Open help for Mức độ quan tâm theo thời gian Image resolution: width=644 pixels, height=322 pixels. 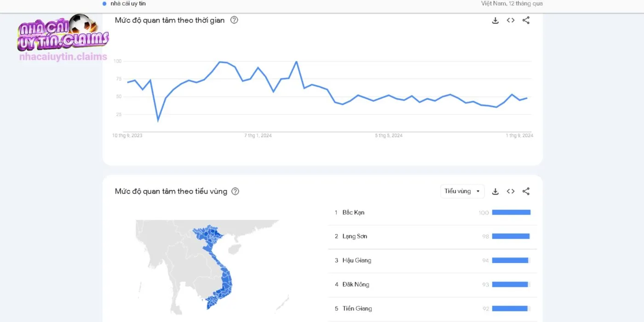click(x=234, y=20)
